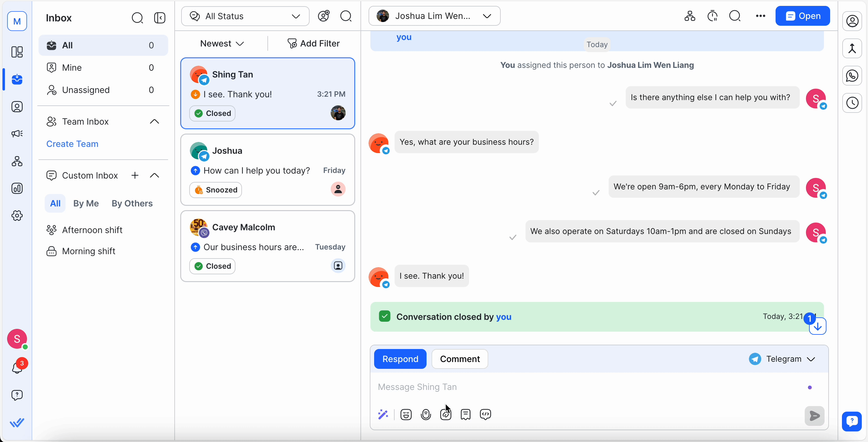The image size is (868, 442).
Task: Open the emoji picker in composer
Action: pyautogui.click(x=406, y=414)
